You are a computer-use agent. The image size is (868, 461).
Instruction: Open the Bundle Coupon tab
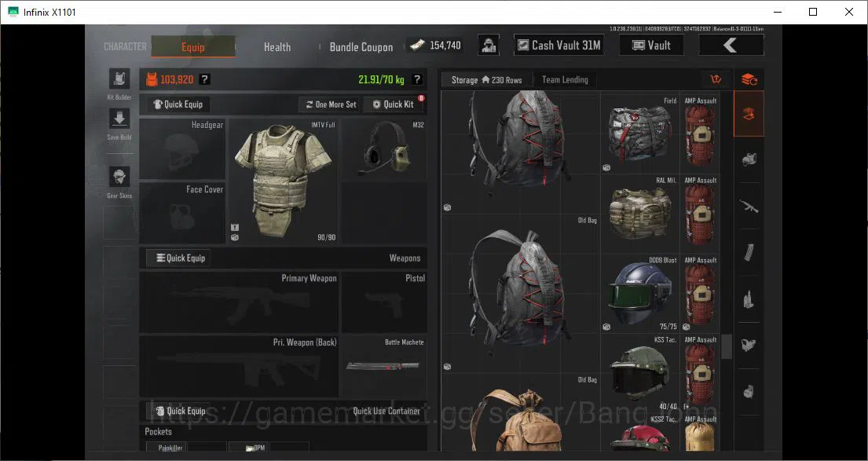pyautogui.click(x=361, y=47)
